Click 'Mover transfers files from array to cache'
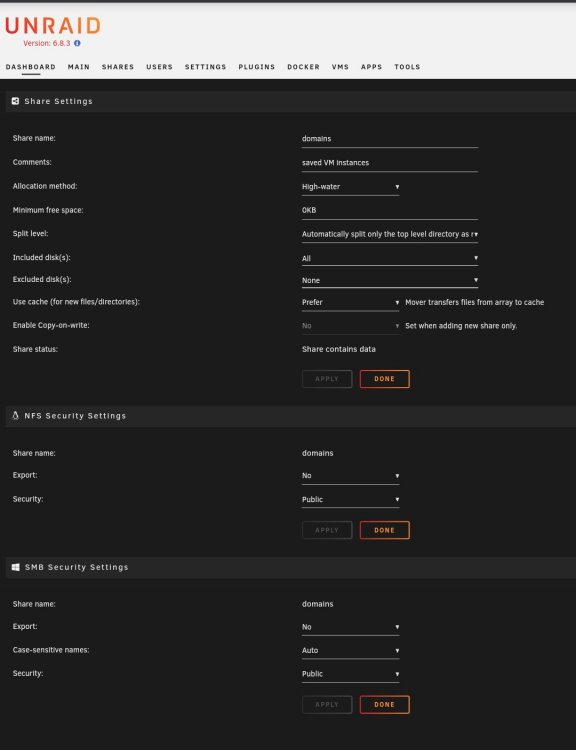Viewport: 576px width, 750px height. 475,302
